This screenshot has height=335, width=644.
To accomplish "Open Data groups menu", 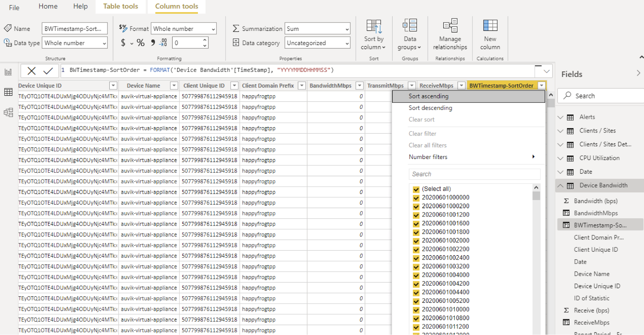I will (x=409, y=34).
